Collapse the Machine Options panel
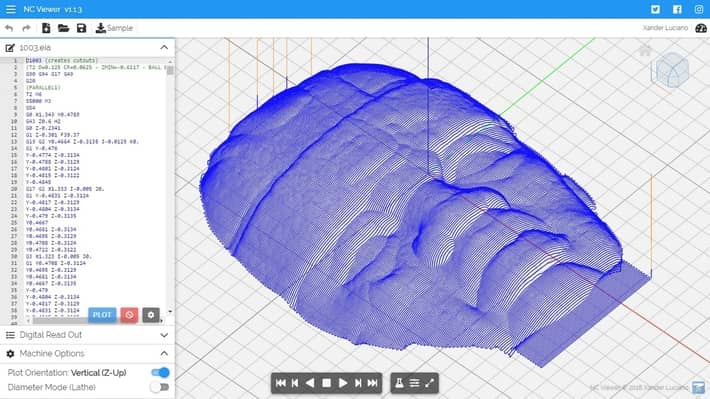The image size is (710, 399). click(164, 353)
